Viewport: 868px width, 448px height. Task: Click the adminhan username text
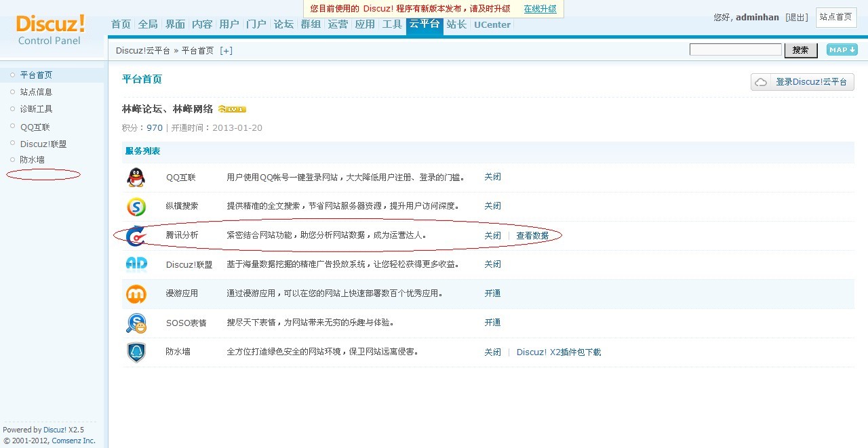coord(757,18)
